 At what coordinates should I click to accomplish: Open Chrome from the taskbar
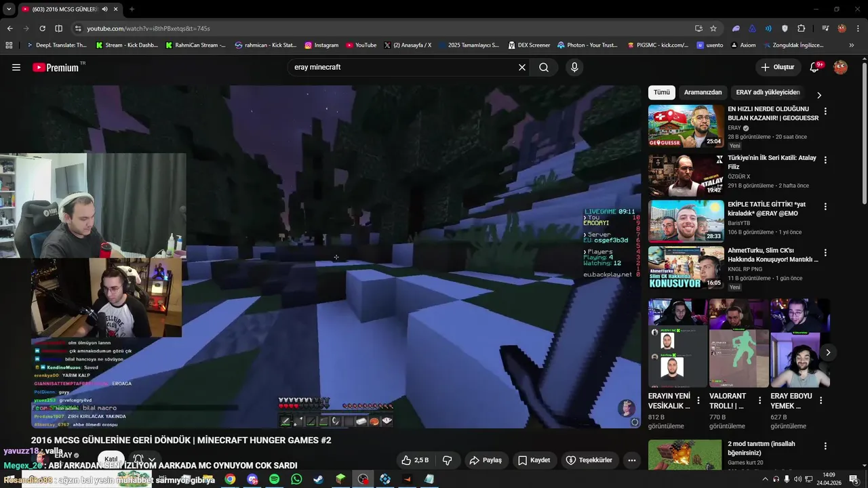coord(230,479)
